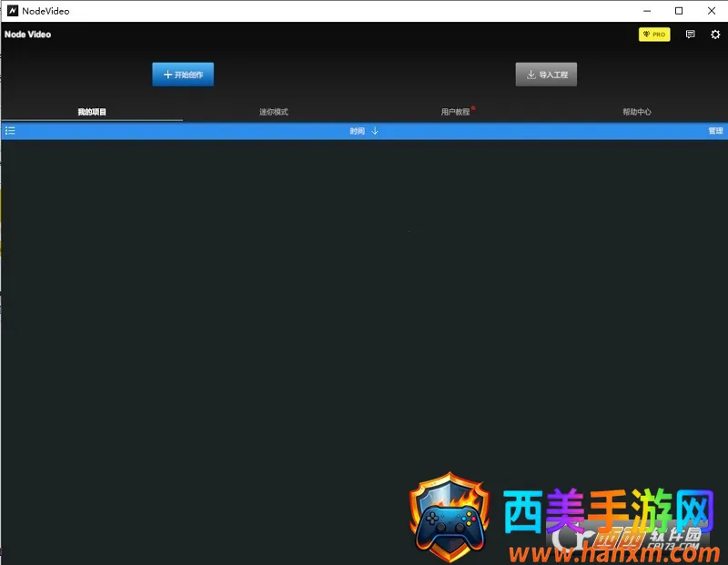Close the NodeVideo window
Viewport: 728px width, 565px height.
tap(712, 11)
